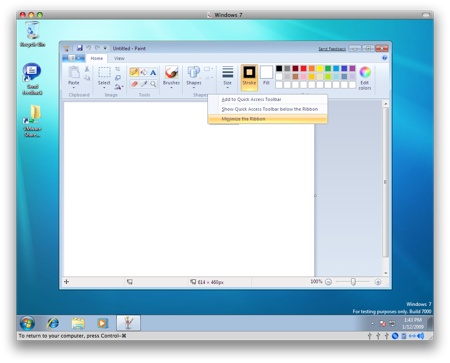Viewport: 450px width, 363px height.
Task: Click the vertical scrollbar up arrow
Action: (385, 104)
